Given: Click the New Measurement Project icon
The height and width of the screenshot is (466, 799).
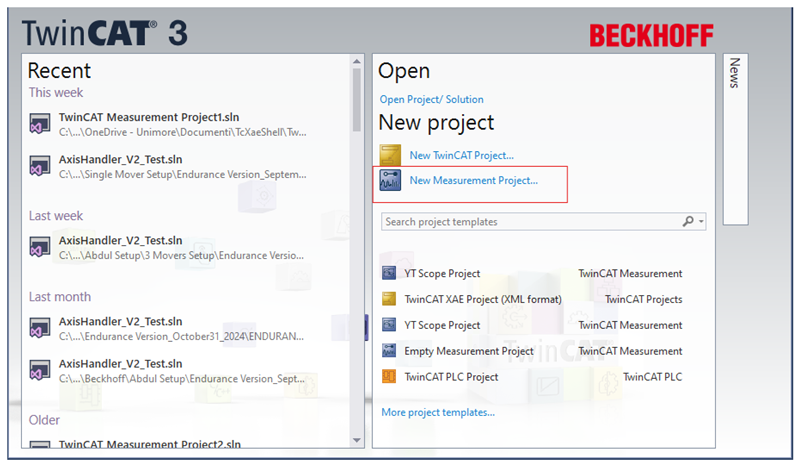Looking at the screenshot, I should click(x=390, y=180).
